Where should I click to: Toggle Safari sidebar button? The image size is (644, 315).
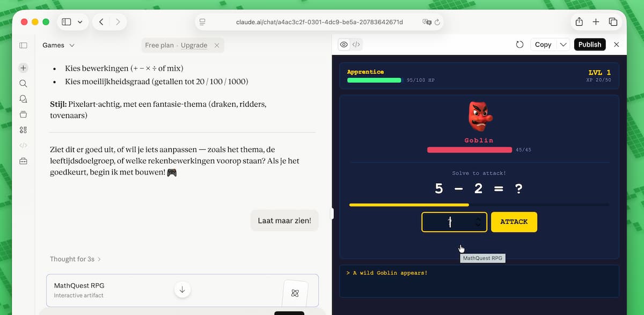67,22
